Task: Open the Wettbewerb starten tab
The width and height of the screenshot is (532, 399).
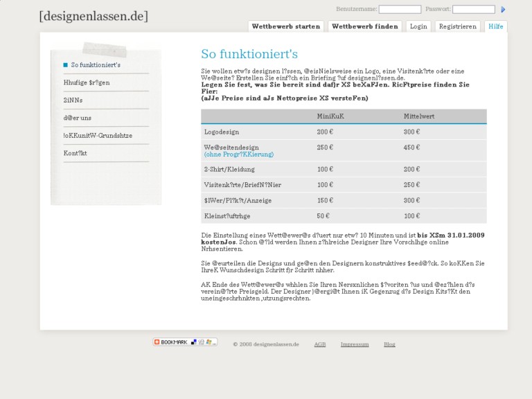Action: tap(285, 26)
